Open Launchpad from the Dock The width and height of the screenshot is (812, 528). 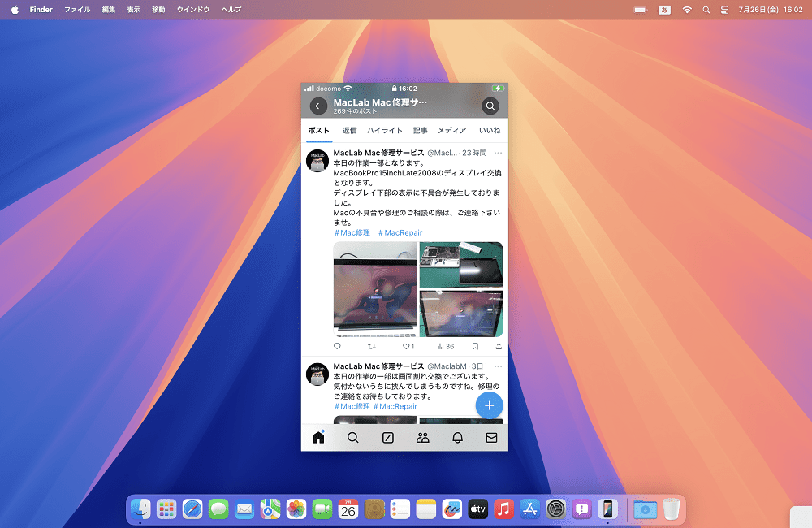166,509
